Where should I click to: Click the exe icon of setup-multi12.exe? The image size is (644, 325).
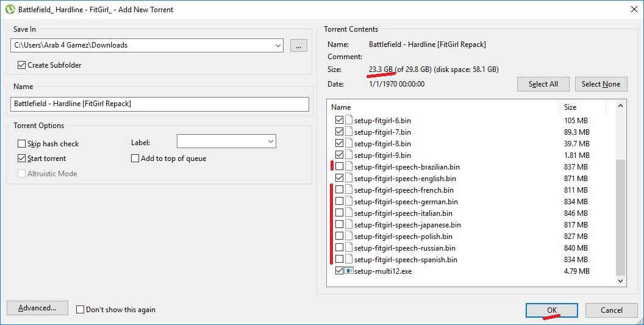(x=349, y=271)
